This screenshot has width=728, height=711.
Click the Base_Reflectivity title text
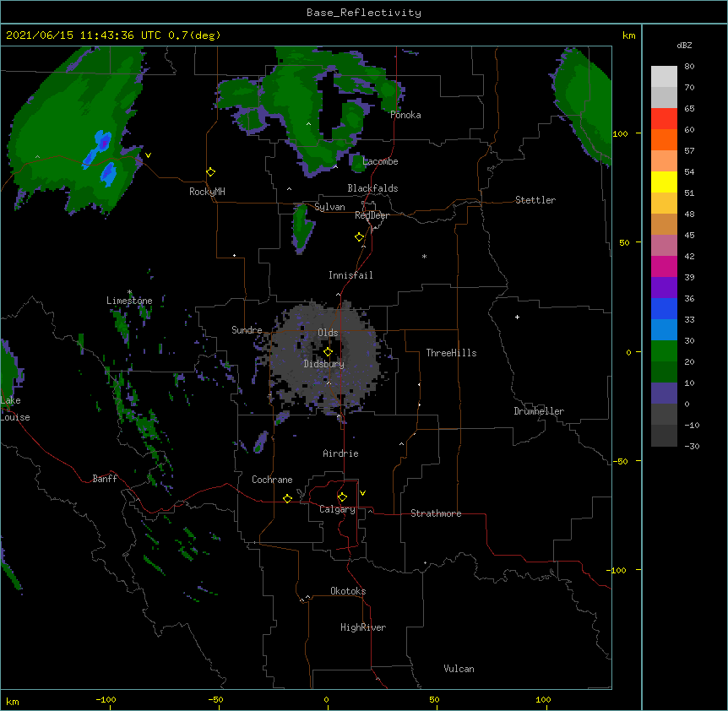point(364,13)
